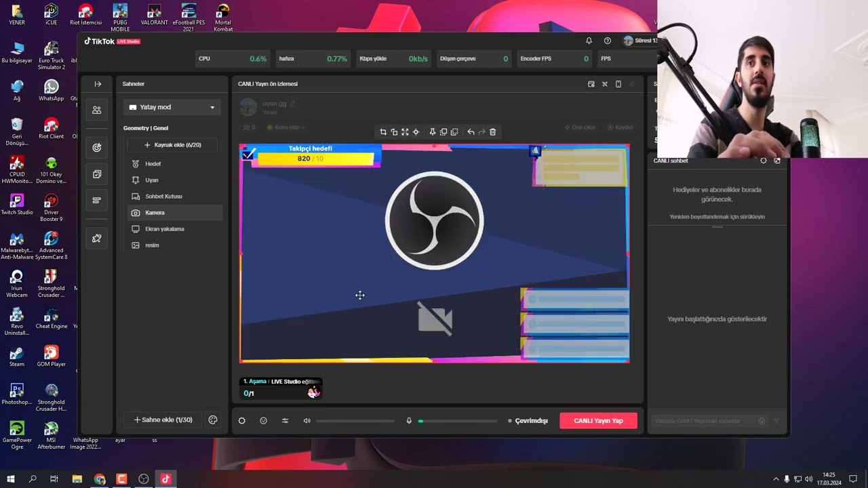The image size is (868, 488).
Task: Adjust the speaker volume slider
Action: (x=355, y=421)
